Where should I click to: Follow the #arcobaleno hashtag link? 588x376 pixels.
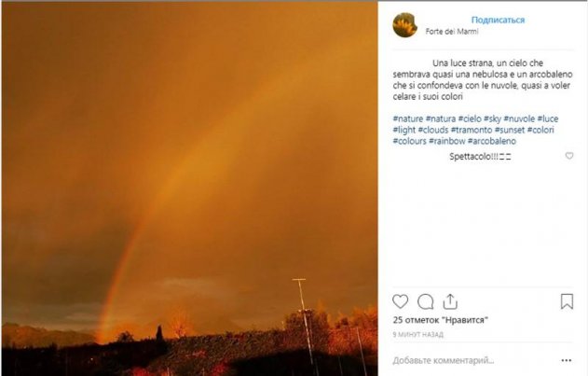pyautogui.click(x=492, y=141)
